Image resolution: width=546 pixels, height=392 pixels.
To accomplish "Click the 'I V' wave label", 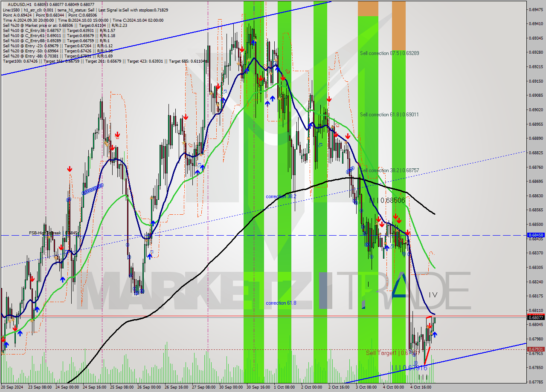I will click(433, 294).
